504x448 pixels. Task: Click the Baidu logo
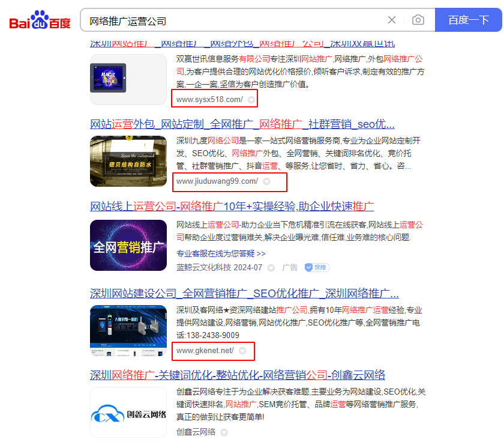coord(40,20)
